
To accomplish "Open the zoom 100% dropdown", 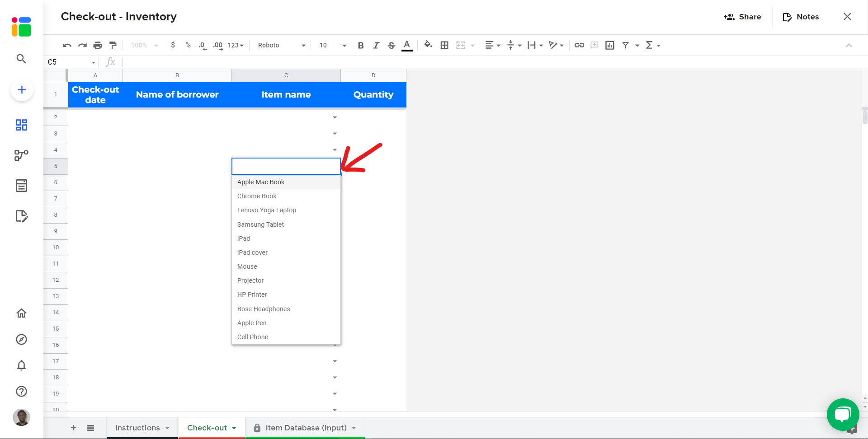I will 145,45.
